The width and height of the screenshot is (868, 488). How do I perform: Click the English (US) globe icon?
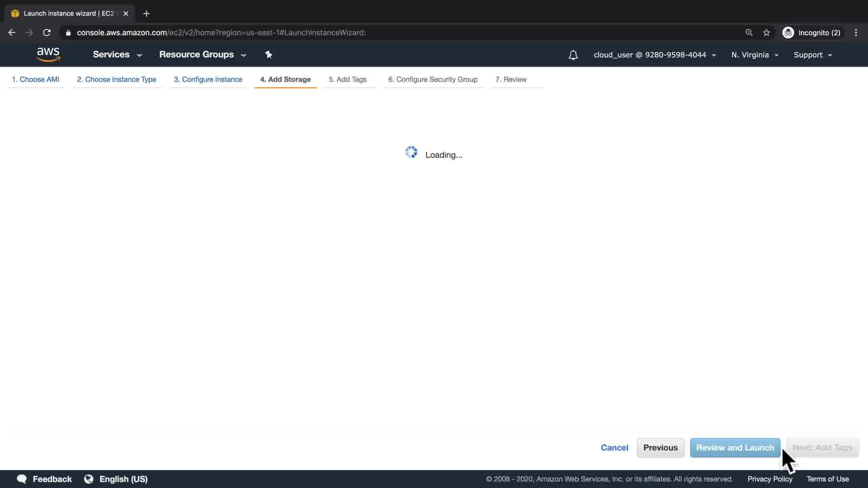(x=89, y=479)
